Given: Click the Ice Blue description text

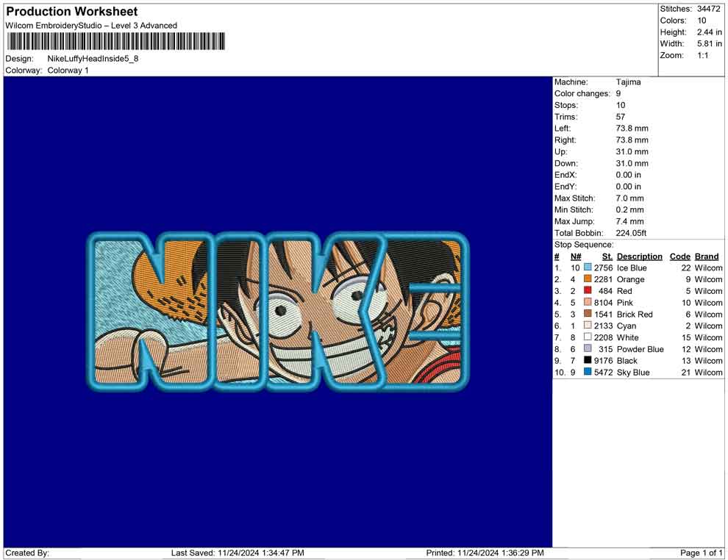Looking at the screenshot, I should click(x=632, y=268).
